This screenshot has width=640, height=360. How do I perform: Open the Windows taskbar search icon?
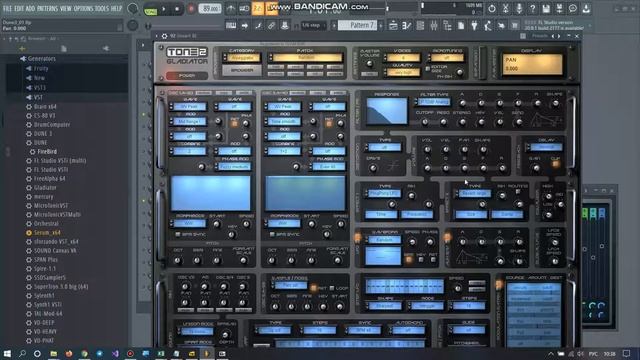click(x=22, y=353)
